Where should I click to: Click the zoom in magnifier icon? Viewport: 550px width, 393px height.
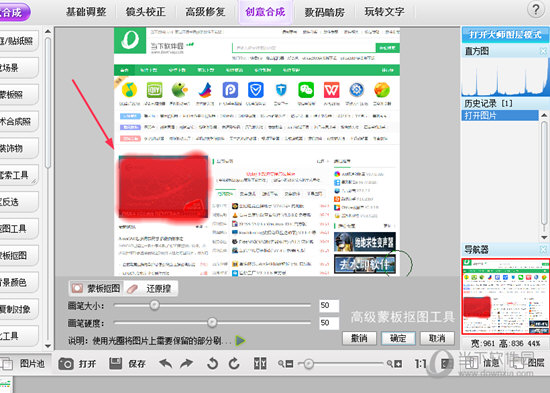(394, 364)
